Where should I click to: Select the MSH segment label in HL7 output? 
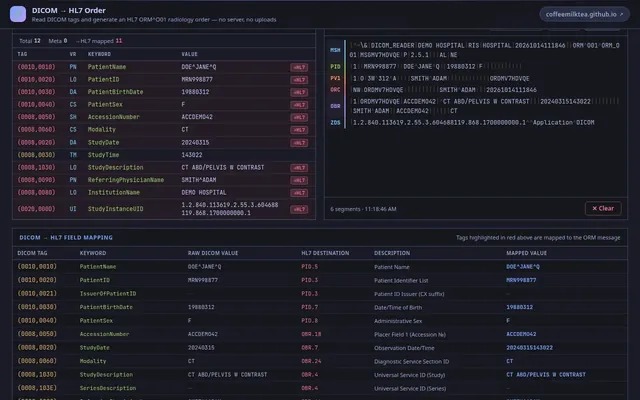(x=335, y=50)
